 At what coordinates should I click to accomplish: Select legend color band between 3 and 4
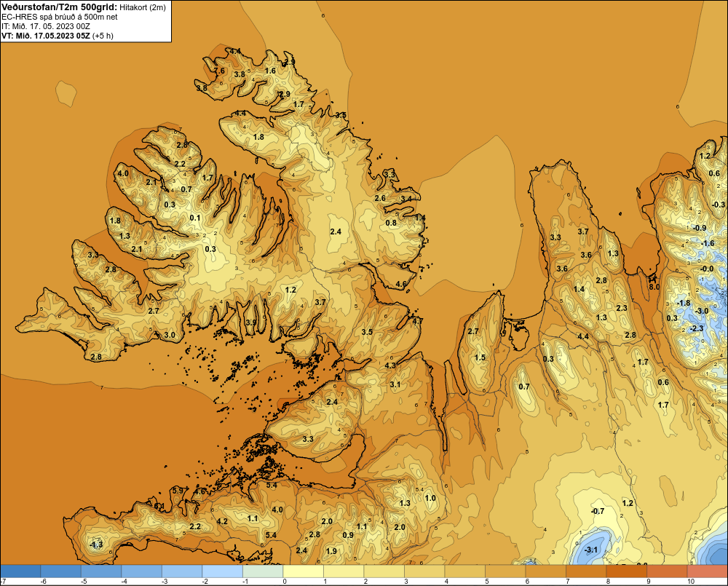coord(424,571)
